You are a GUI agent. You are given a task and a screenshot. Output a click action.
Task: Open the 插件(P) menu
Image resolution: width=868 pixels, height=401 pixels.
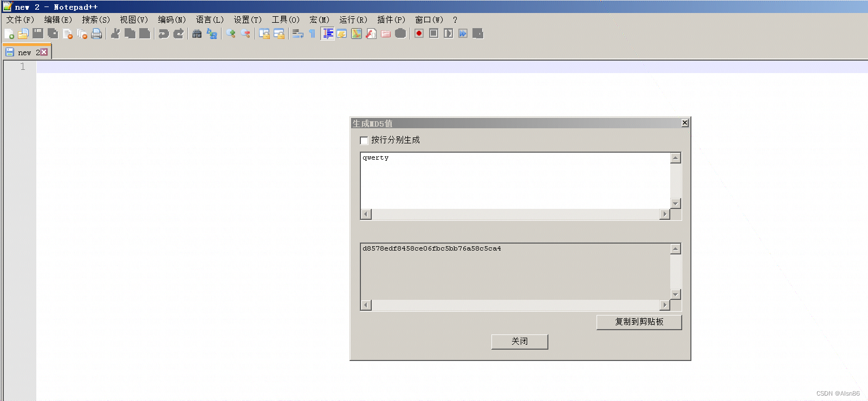click(391, 19)
